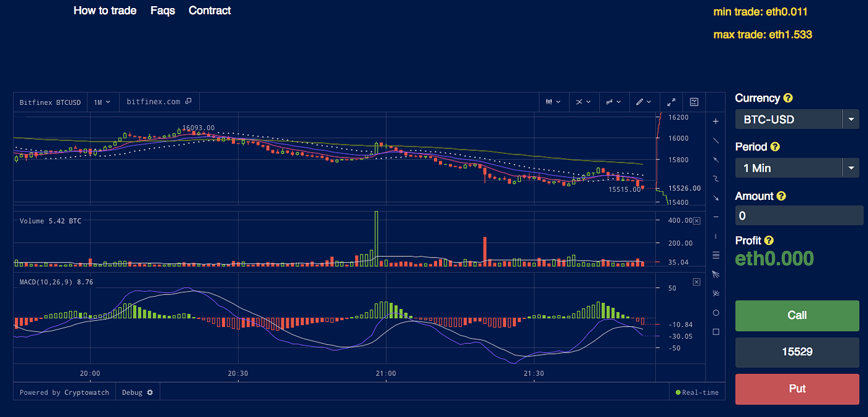Image resolution: width=868 pixels, height=417 pixels.
Task: Close the MACD indicator panel
Action: 696,282
